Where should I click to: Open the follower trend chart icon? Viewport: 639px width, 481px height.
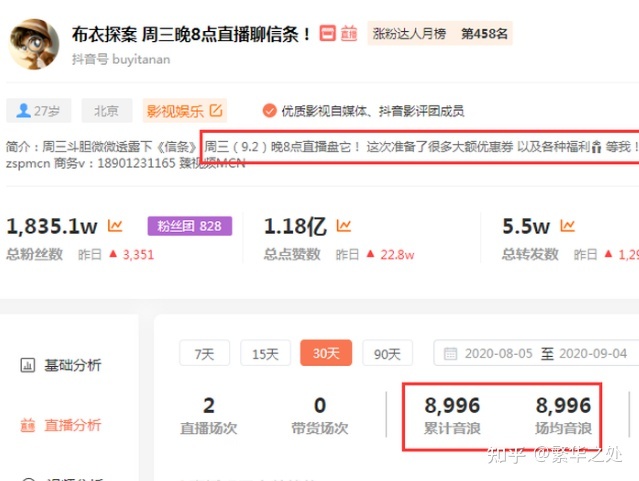coord(115,225)
